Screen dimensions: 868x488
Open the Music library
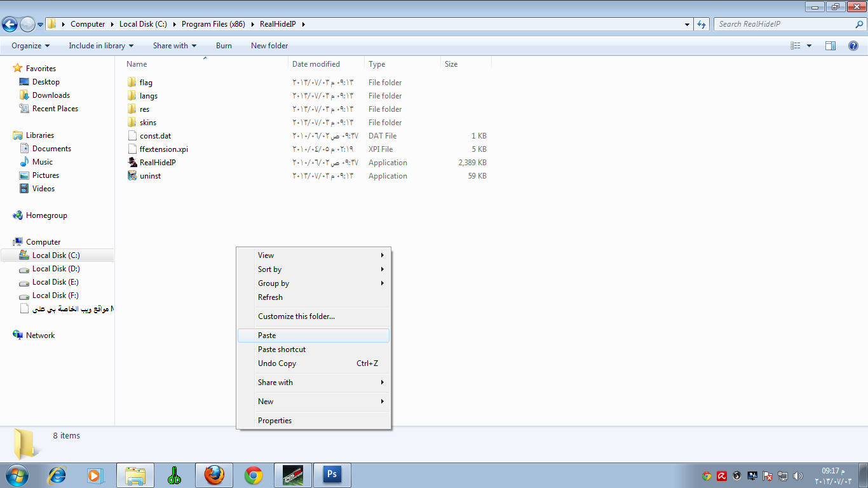pyautogui.click(x=43, y=162)
